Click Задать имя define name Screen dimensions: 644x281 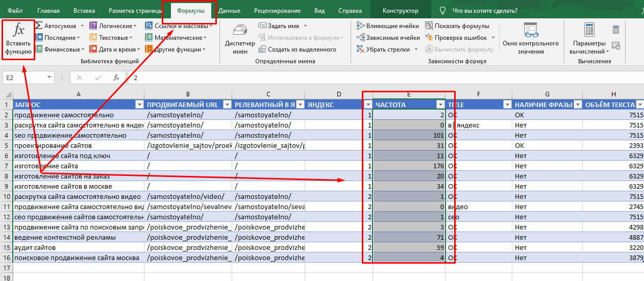(x=279, y=25)
